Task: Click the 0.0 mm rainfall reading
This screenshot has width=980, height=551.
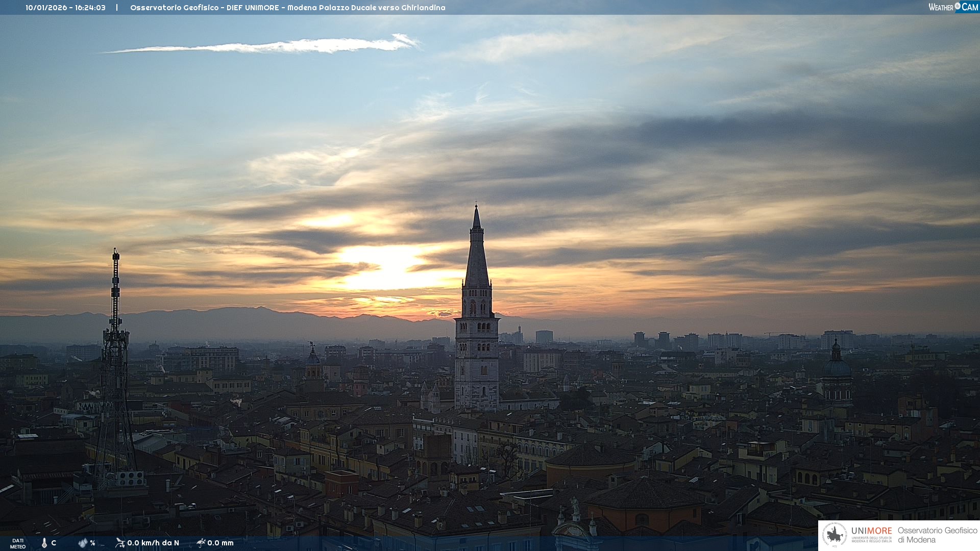Action: click(x=220, y=543)
